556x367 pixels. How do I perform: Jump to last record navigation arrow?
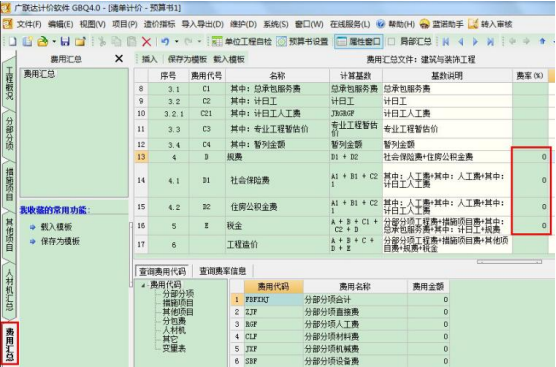(490, 41)
